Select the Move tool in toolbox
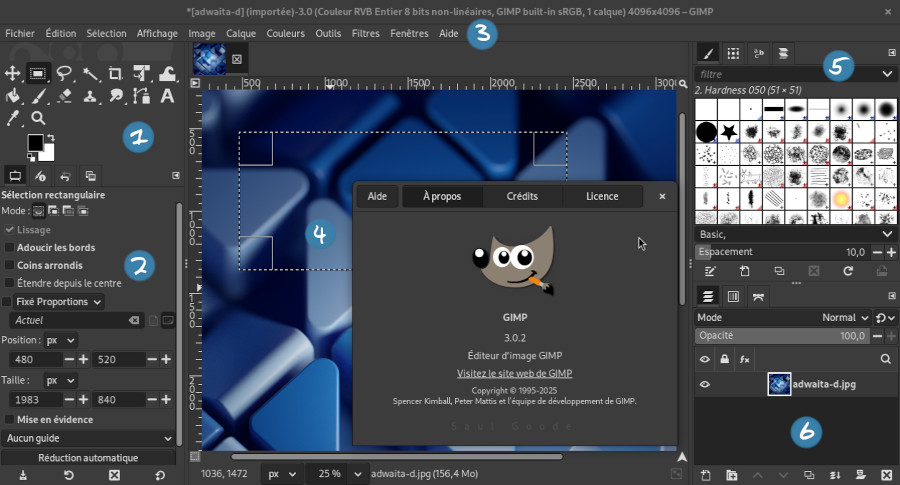The width and height of the screenshot is (900, 485). coord(12,73)
